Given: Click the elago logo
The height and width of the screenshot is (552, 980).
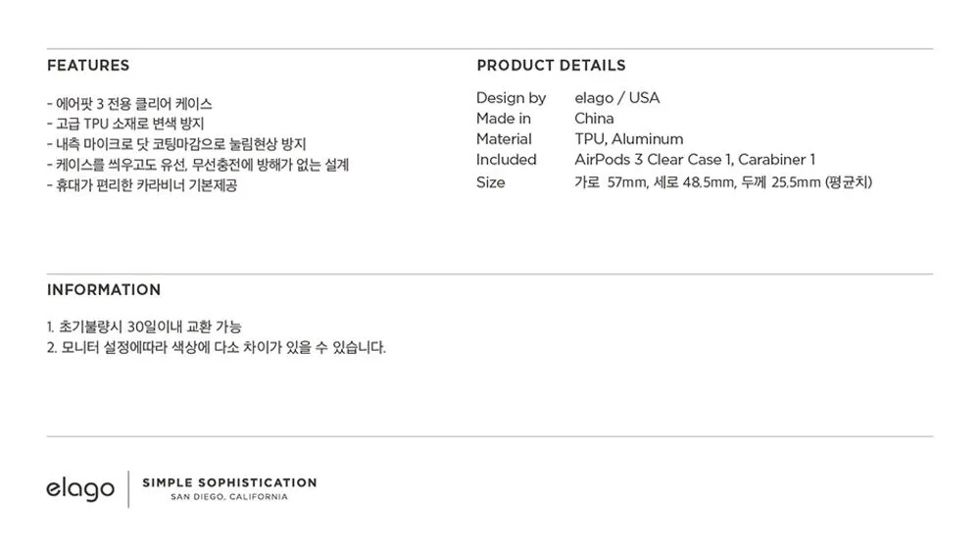Looking at the screenshot, I should (80, 488).
